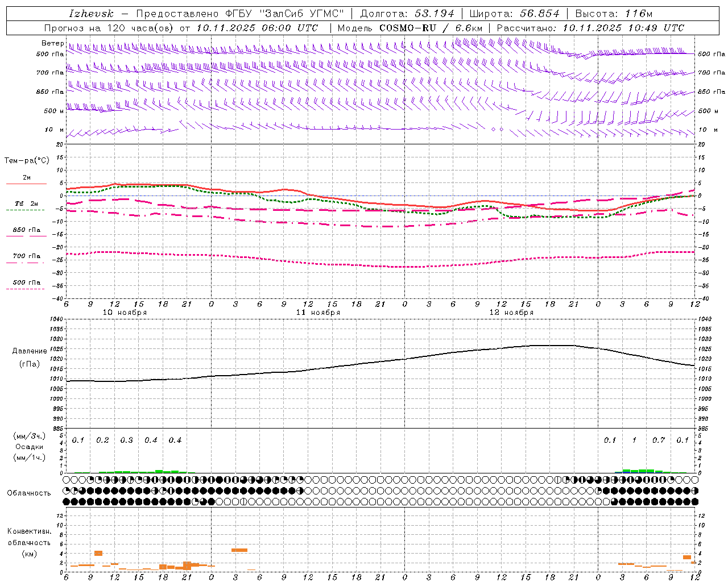Screen dimensions: 728x582
Task: Click the "10 ноября" date label
Action: coord(125,313)
